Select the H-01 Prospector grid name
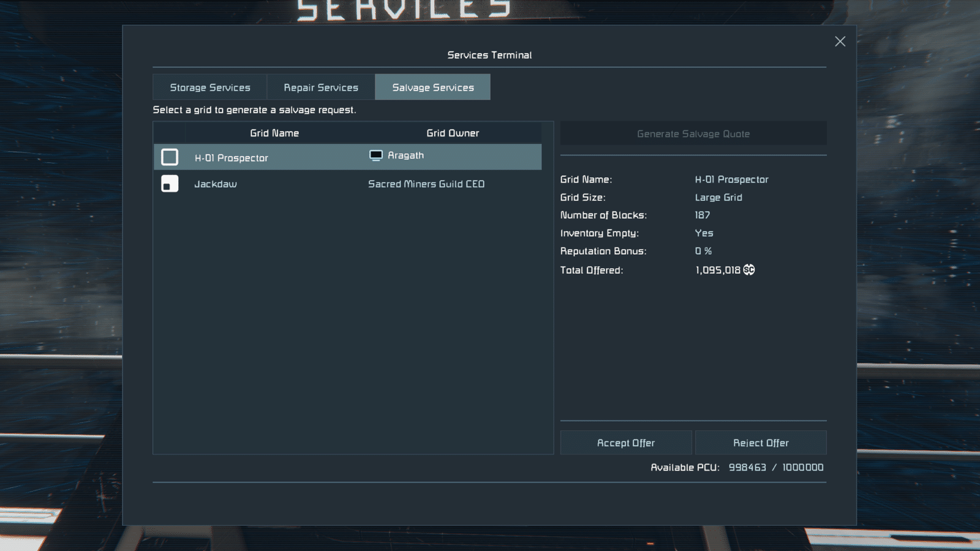 point(232,158)
